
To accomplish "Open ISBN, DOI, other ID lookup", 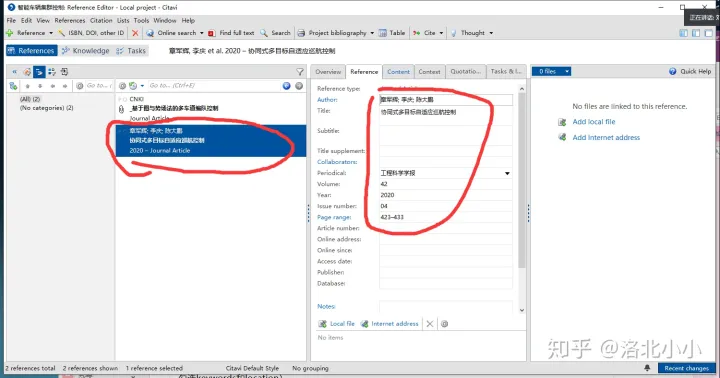I will pyautogui.click(x=91, y=33).
